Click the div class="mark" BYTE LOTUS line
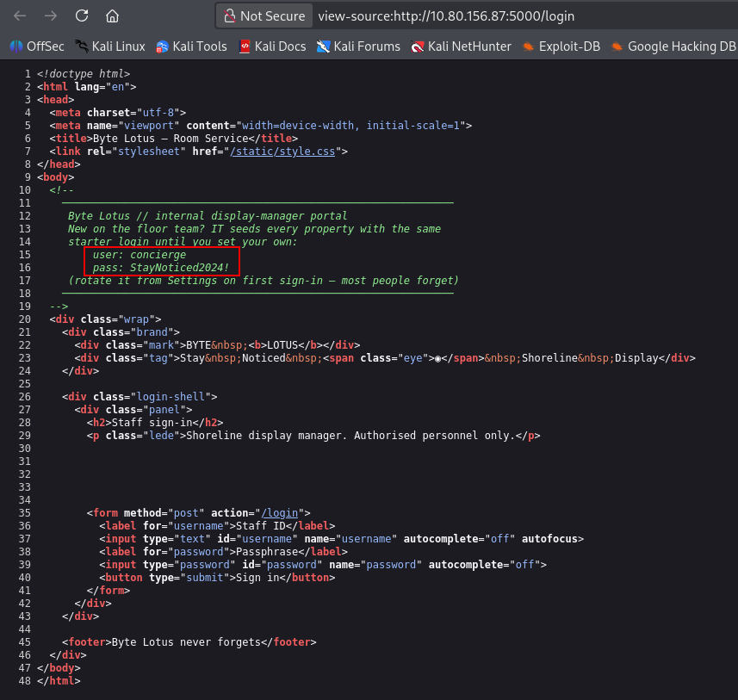 pyautogui.click(x=217, y=345)
